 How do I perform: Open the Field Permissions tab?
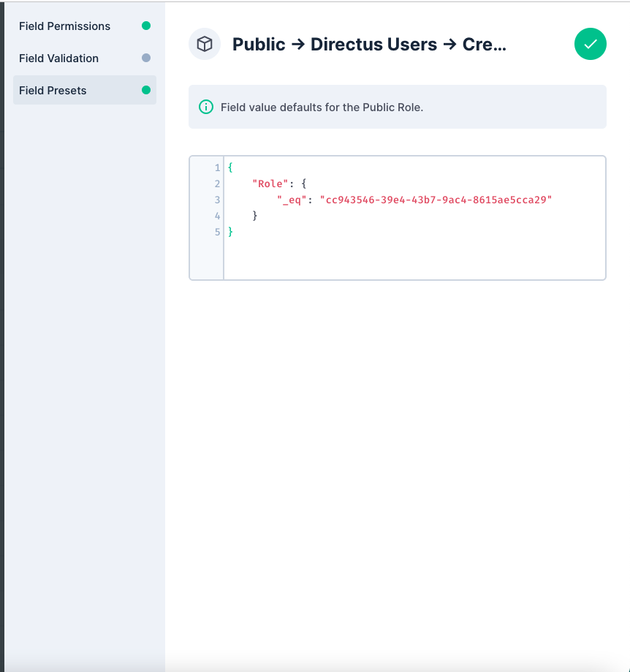pyautogui.click(x=85, y=26)
